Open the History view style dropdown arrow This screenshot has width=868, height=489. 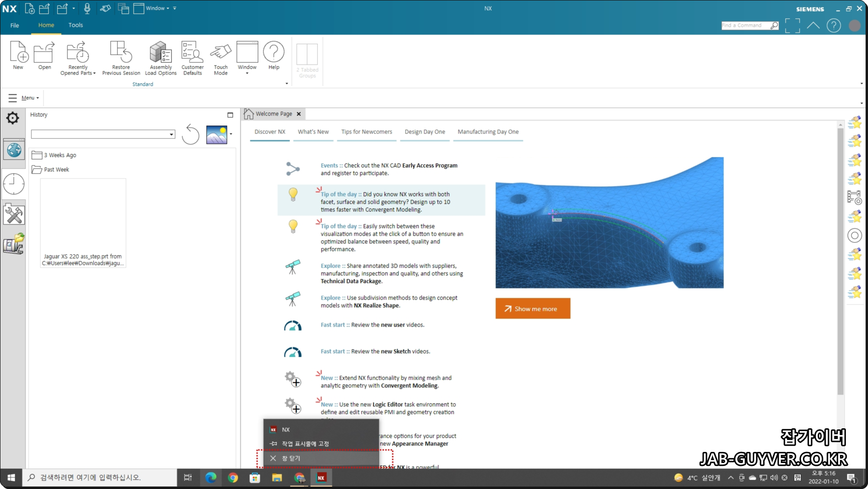tap(231, 134)
